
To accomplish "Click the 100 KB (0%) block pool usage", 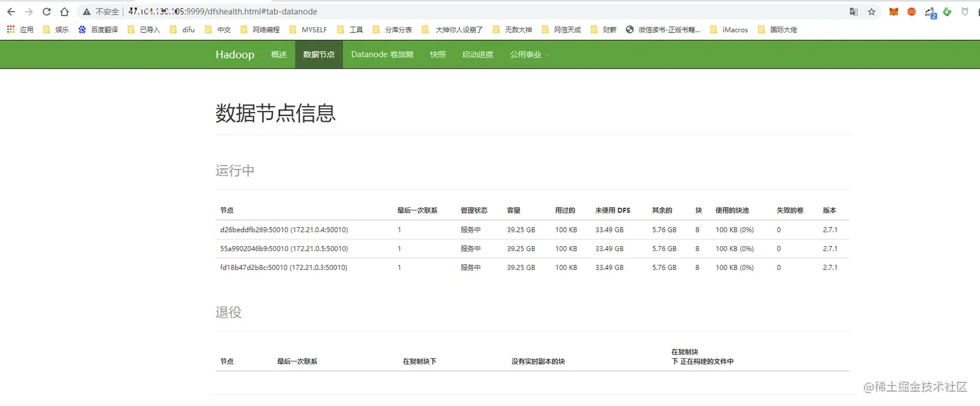I will pos(734,229).
